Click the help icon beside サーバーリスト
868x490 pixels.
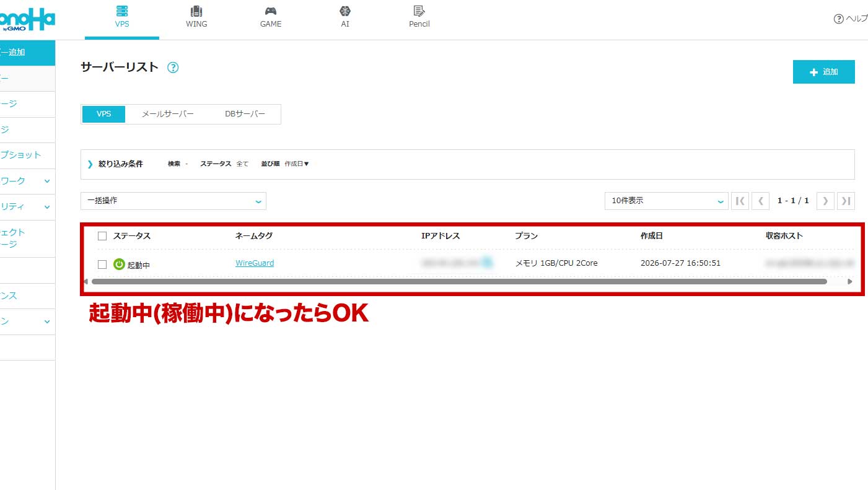coord(173,68)
